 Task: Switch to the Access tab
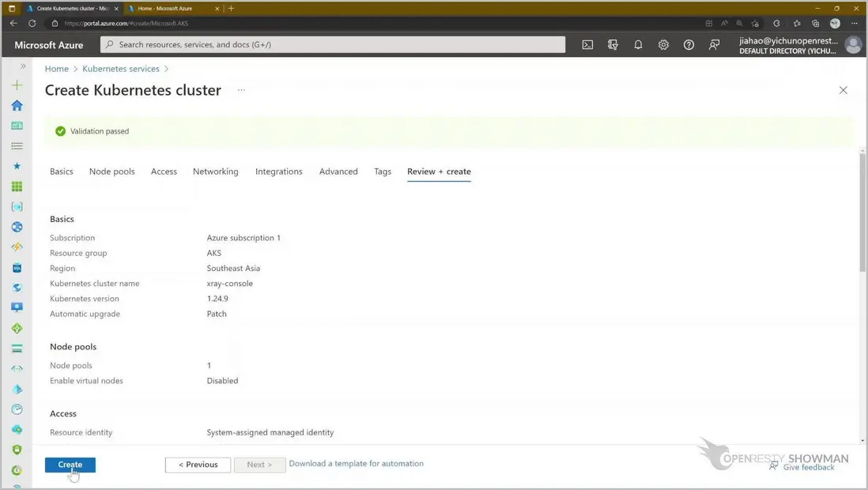click(164, 171)
